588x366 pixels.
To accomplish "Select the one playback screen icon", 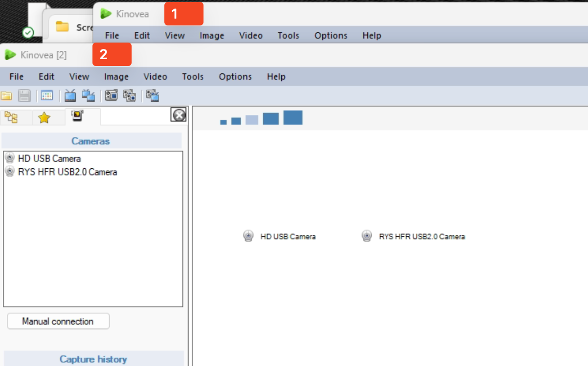I will point(70,96).
